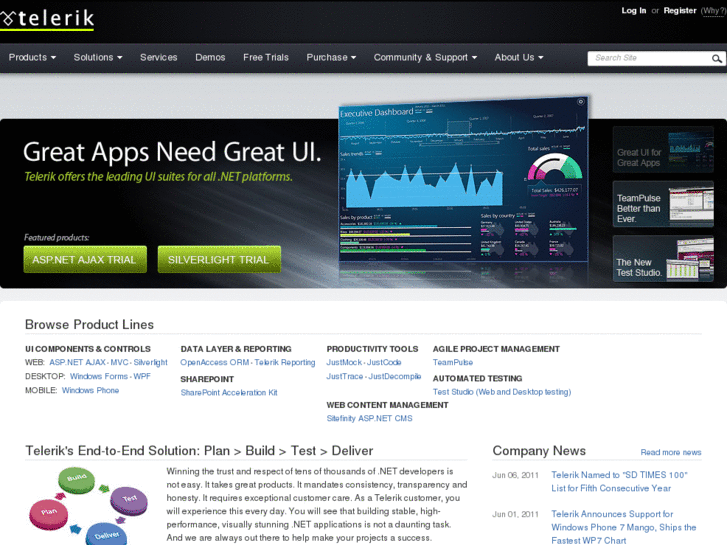Click the AUTOMATED TESTING heading
The width and height of the screenshot is (727, 545).
tap(477, 378)
